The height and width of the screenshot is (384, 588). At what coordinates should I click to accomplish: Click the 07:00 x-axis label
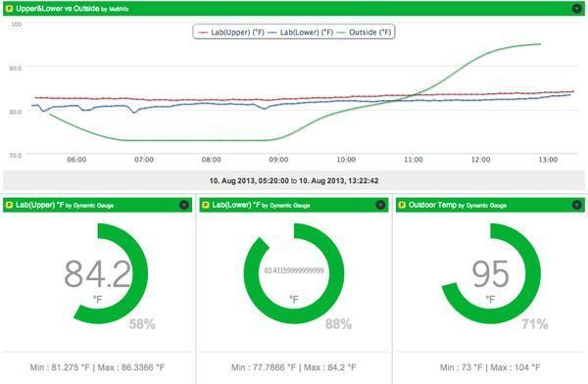pyautogui.click(x=144, y=160)
